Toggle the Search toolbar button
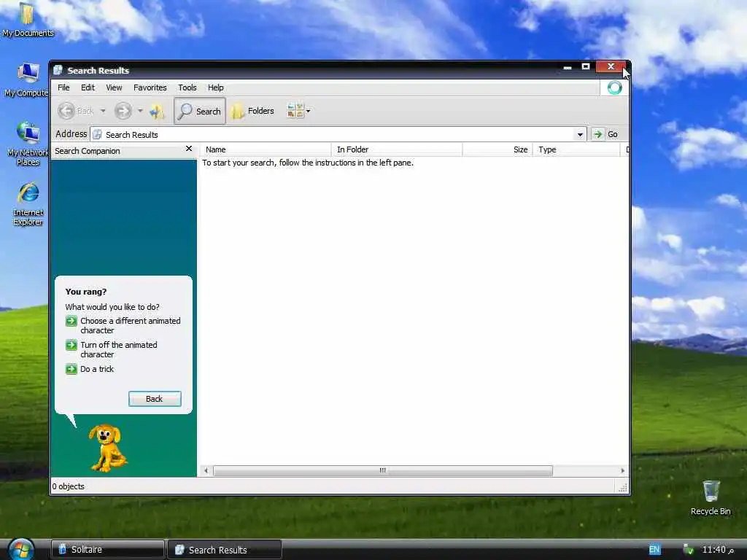Image resolution: width=747 pixels, height=560 pixels. (200, 111)
